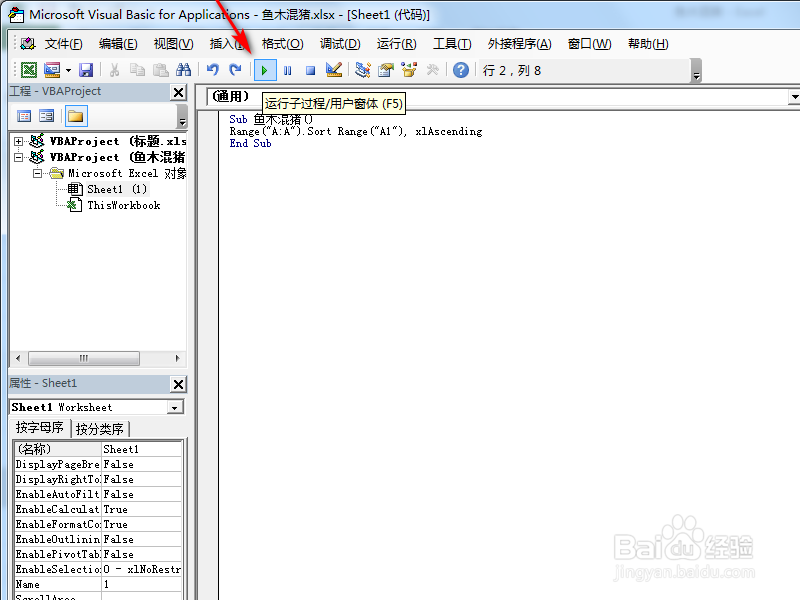Save the workbook with the floppy icon
This screenshot has height=600, width=800.
pyautogui.click(x=86, y=70)
